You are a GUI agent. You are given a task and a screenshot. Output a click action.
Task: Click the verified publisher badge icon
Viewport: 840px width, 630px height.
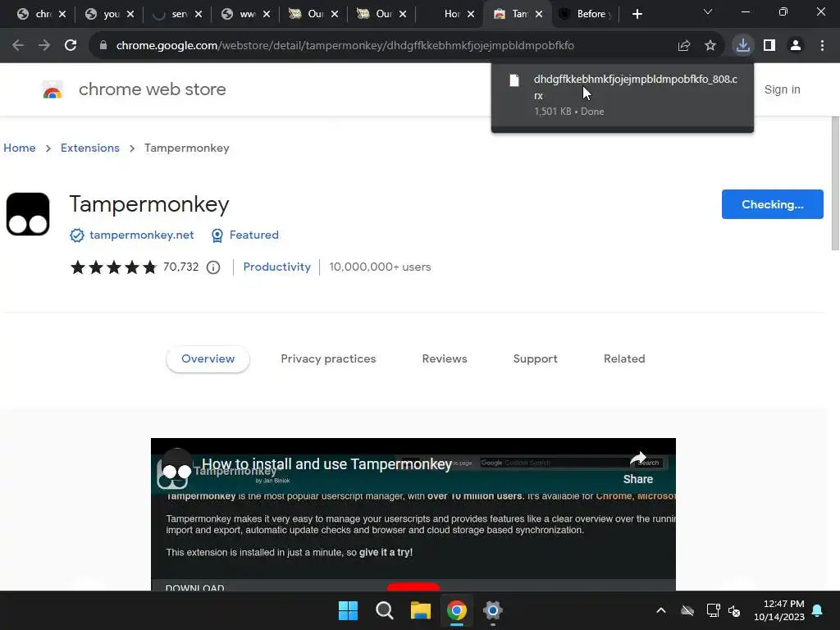point(77,235)
